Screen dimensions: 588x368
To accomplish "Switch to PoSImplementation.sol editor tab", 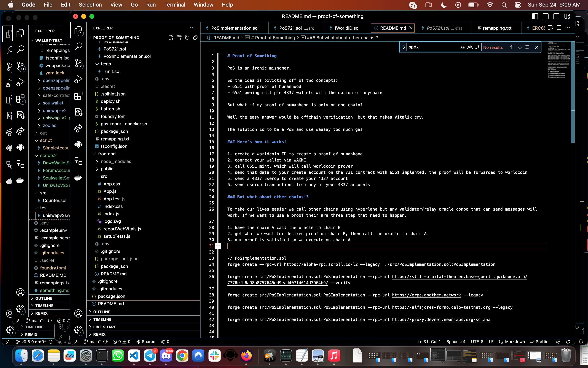I will point(234,28).
